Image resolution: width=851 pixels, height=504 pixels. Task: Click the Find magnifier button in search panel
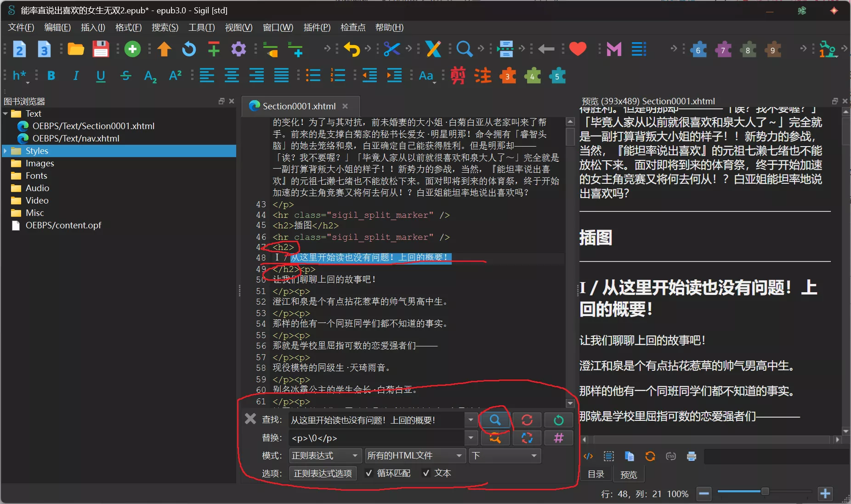[495, 420]
